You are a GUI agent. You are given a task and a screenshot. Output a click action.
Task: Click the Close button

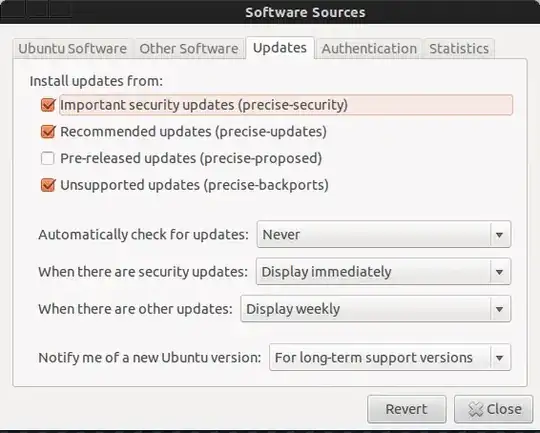494,409
